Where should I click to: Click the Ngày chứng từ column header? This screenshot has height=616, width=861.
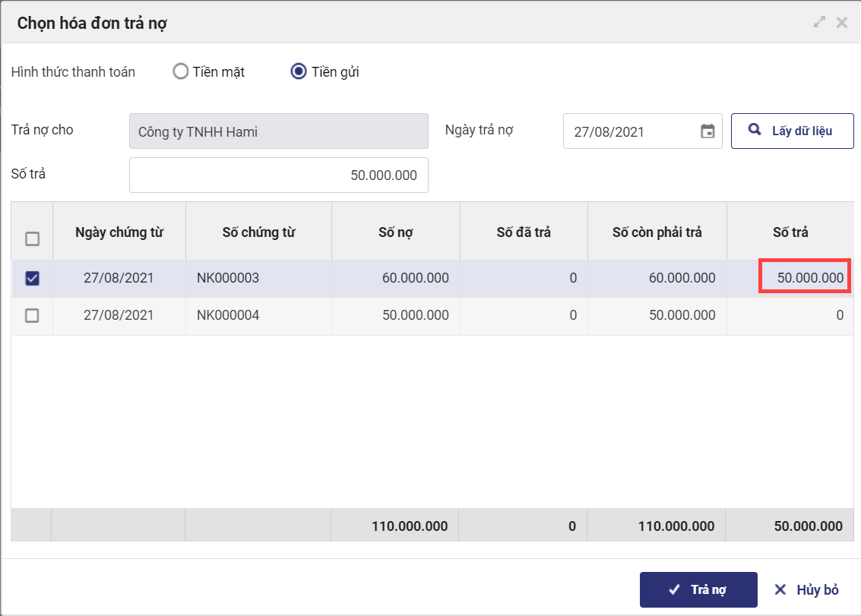(119, 232)
